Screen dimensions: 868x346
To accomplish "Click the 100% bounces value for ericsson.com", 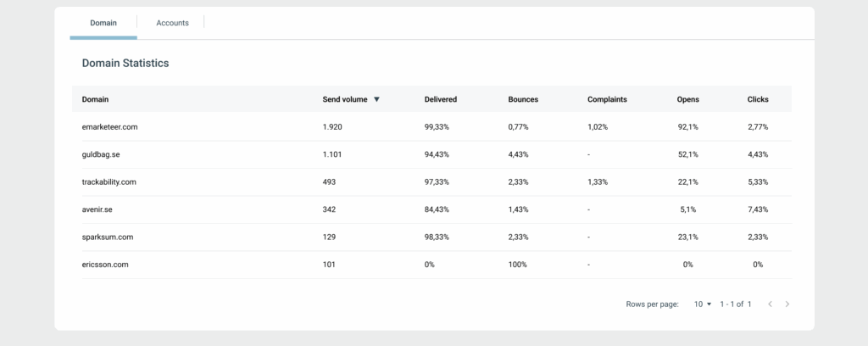I will pos(517,265).
